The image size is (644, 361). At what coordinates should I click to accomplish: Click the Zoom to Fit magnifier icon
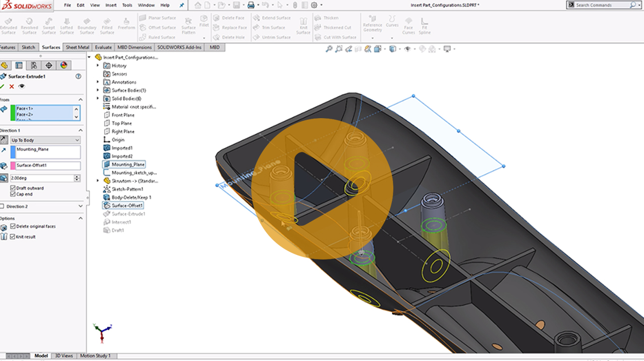click(x=329, y=49)
